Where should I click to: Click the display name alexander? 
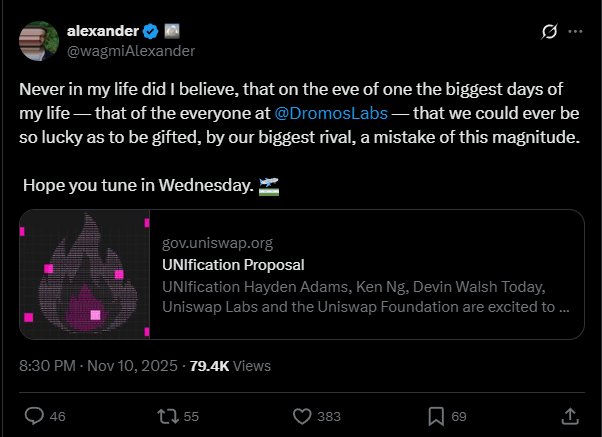103,31
